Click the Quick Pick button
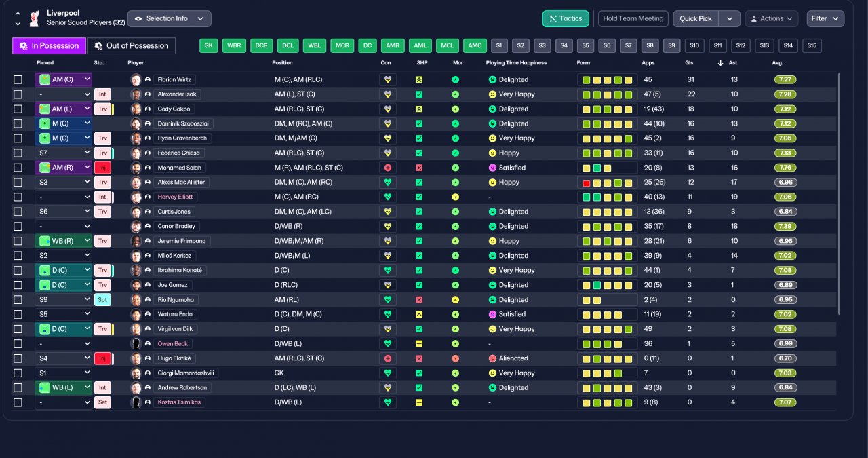The image size is (868, 458). 696,18
